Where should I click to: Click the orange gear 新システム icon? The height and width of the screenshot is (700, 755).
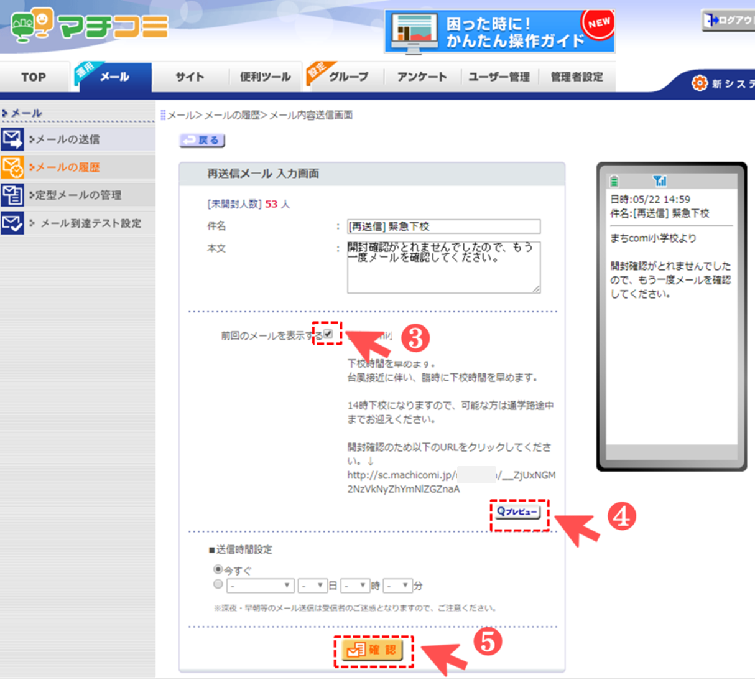700,83
